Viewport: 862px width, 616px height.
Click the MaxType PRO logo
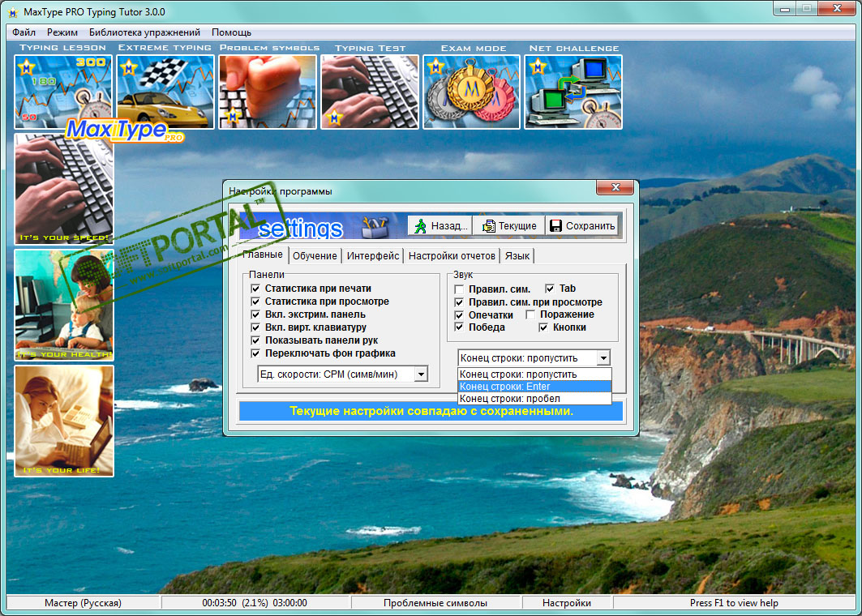click(124, 130)
